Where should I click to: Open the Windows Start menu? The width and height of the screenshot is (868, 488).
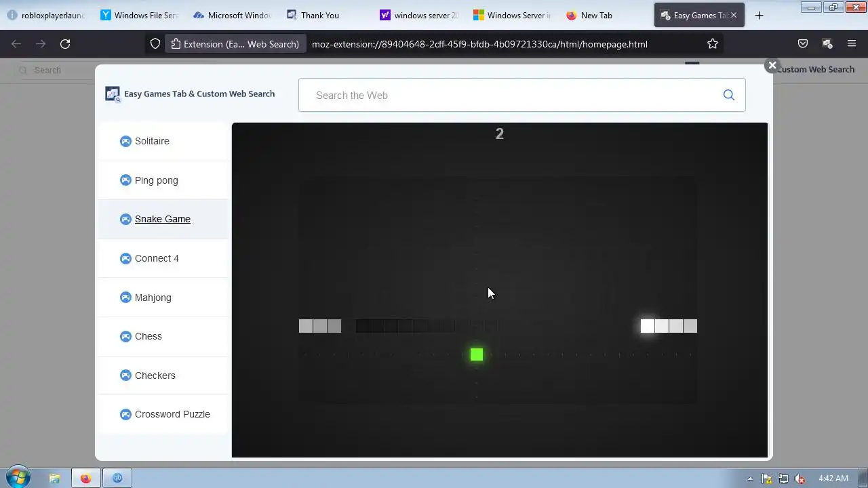(x=17, y=477)
